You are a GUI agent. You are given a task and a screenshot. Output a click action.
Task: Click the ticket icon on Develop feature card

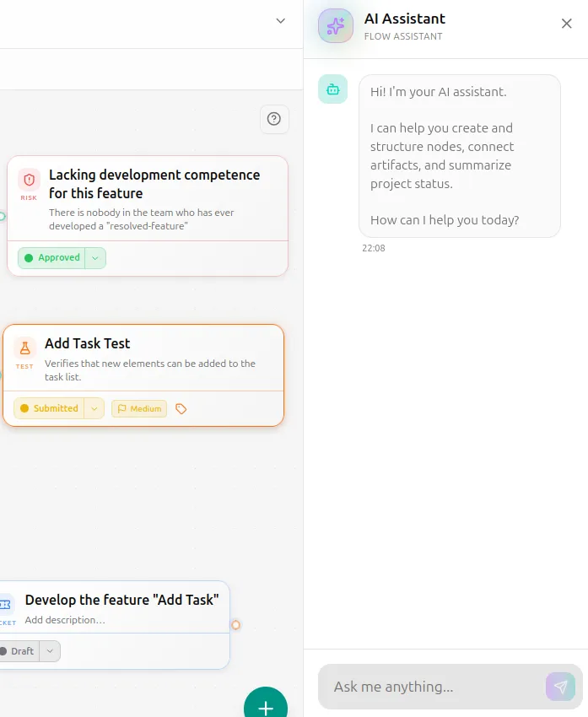(6, 605)
